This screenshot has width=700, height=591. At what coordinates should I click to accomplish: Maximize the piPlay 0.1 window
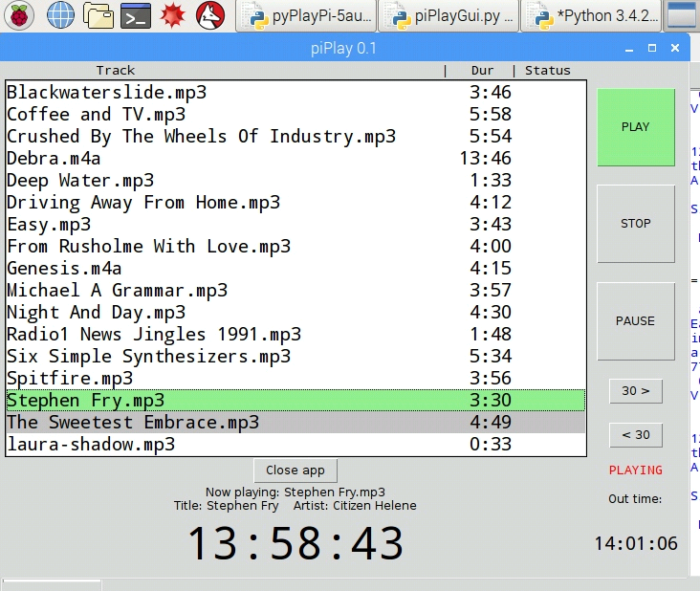(652, 48)
